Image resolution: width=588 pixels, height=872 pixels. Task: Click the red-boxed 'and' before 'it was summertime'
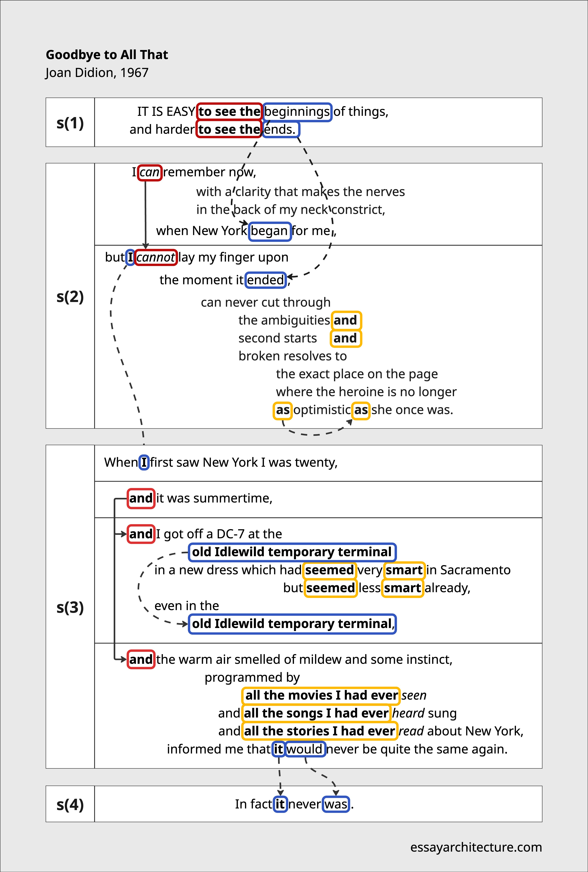pyautogui.click(x=141, y=499)
